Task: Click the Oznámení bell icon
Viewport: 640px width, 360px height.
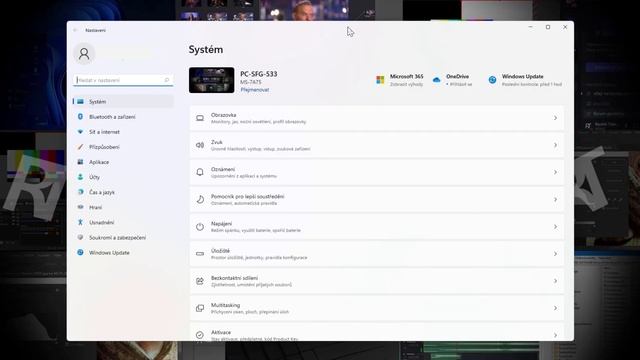Action: 200,172
